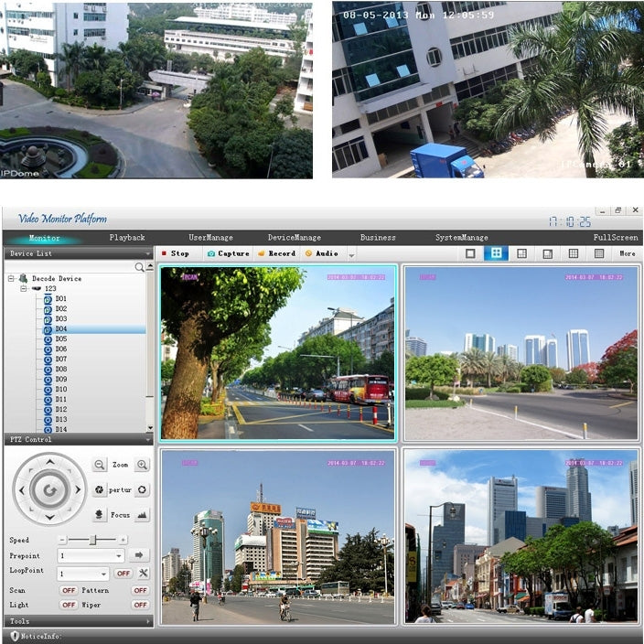644x644 pixels.
Task: Tilt camera up with PTZ arrow
Action: pos(49,462)
